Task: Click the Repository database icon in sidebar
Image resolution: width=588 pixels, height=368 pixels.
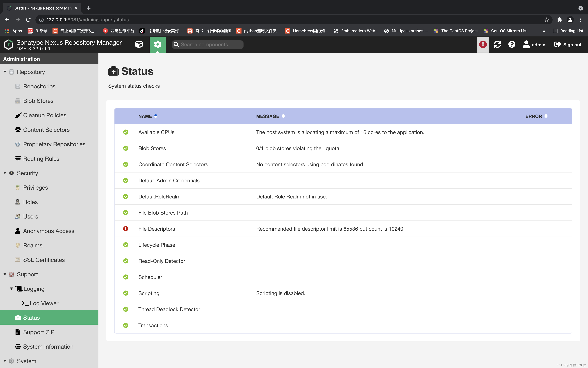Action: click(x=11, y=72)
